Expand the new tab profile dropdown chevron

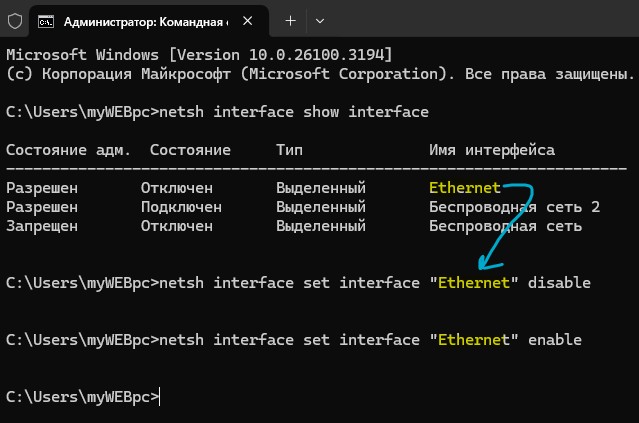tap(320, 21)
